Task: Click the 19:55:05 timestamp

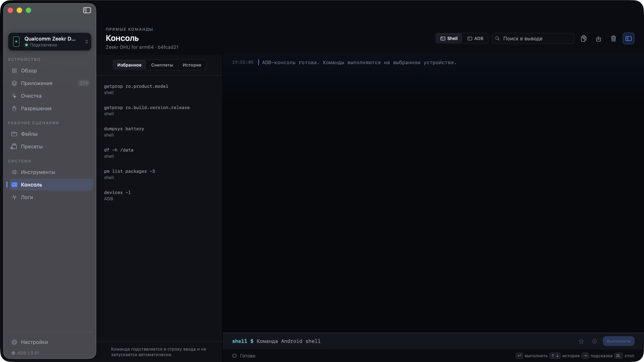Action: (x=243, y=63)
